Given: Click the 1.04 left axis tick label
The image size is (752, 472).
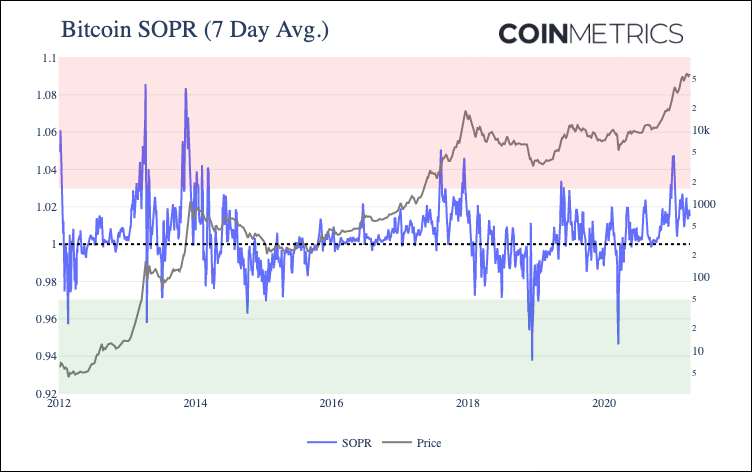Looking at the screenshot, I should [47, 170].
